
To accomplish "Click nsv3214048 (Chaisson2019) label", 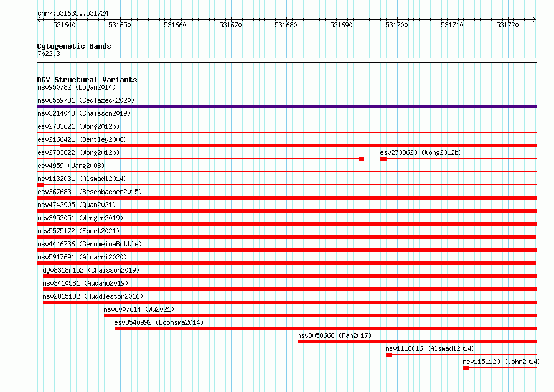I will pyautogui.click(x=84, y=113).
